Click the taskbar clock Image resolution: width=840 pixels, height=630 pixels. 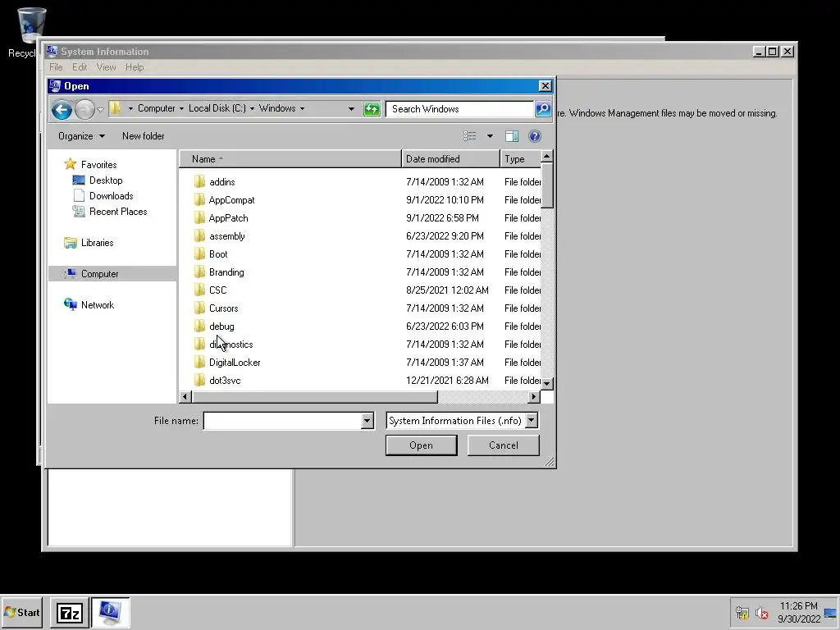pyautogui.click(x=799, y=612)
